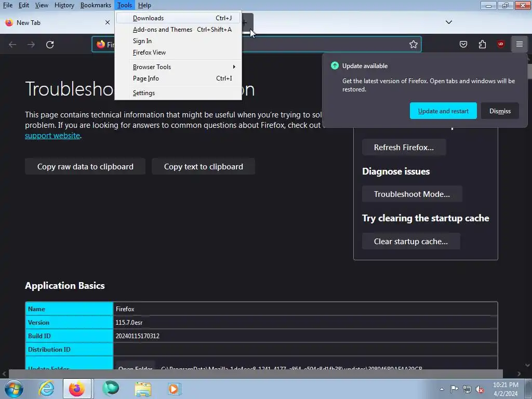Viewport: 532px width, 399px height.
Task: Open the Save to Pocket icon
Action: pos(463,45)
